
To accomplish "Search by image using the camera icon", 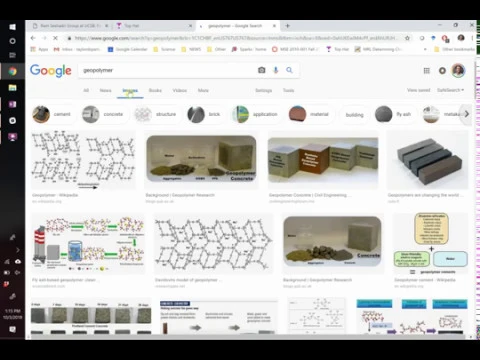I will tap(262, 70).
